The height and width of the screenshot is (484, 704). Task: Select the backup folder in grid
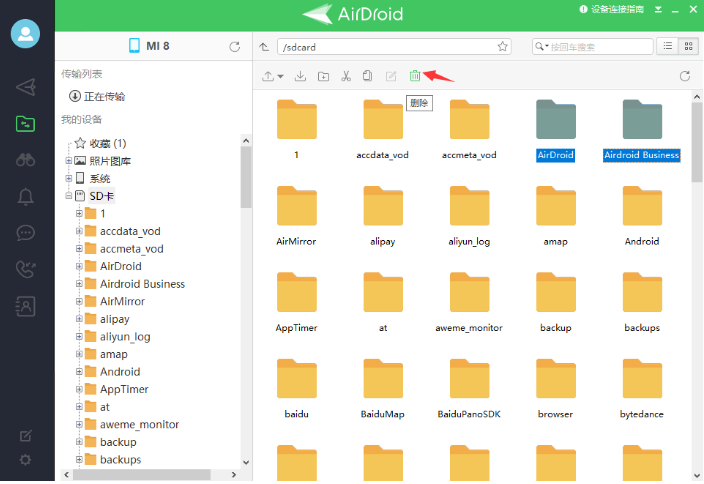pos(555,303)
